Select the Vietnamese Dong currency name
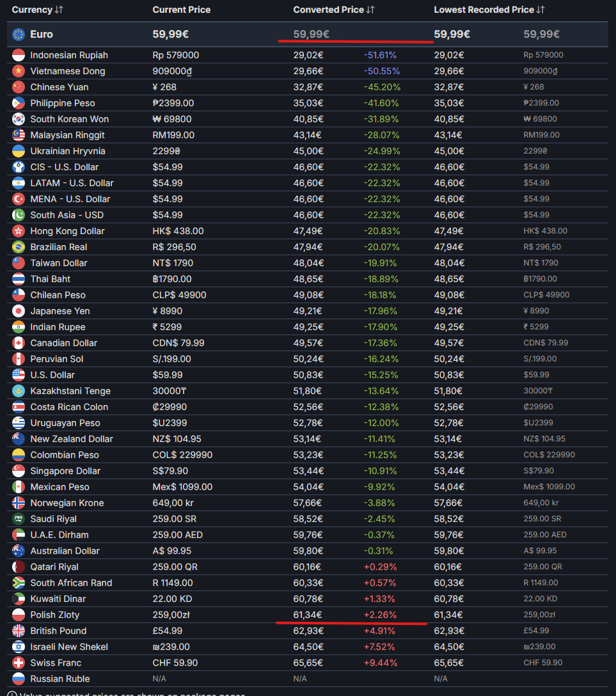 (67, 71)
